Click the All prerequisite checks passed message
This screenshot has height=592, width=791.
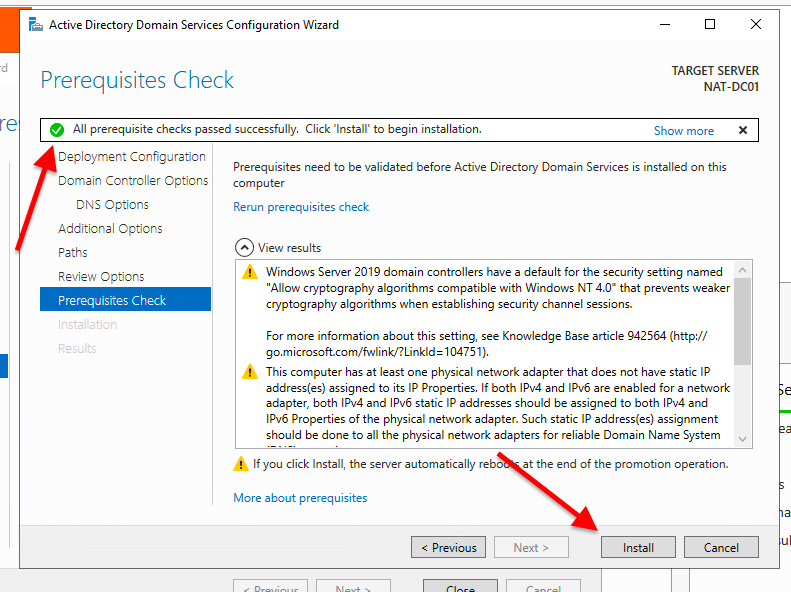pyautogui.click(x=277, y=129)
